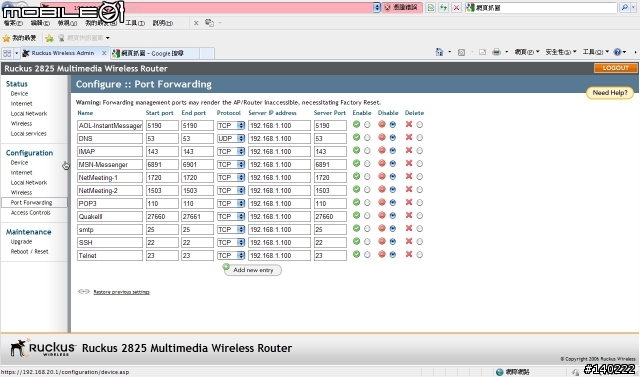Click the browser home icon
This screenshot has height=377, width=640.
tap(439, 52)
